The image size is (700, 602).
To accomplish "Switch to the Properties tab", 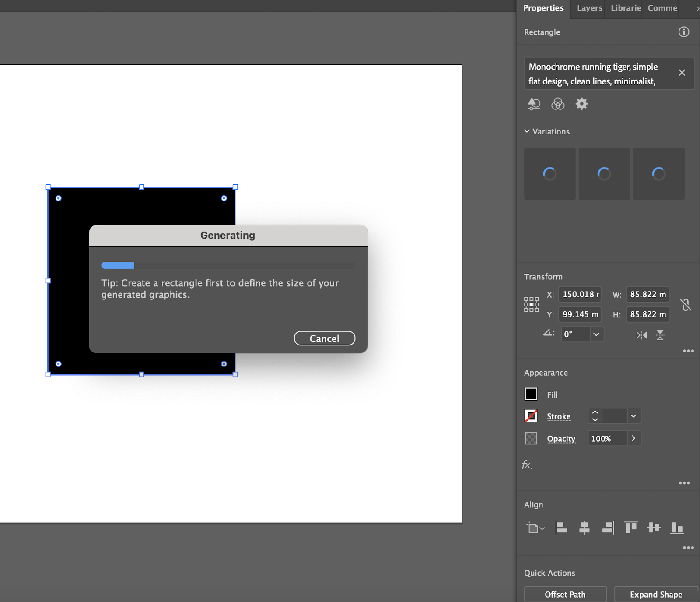I will point(543,8).
